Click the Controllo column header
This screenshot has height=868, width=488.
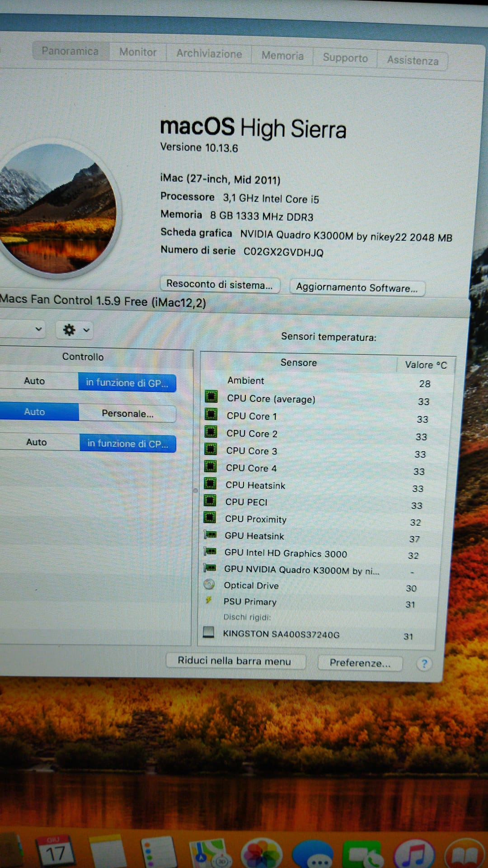(83, 356)
